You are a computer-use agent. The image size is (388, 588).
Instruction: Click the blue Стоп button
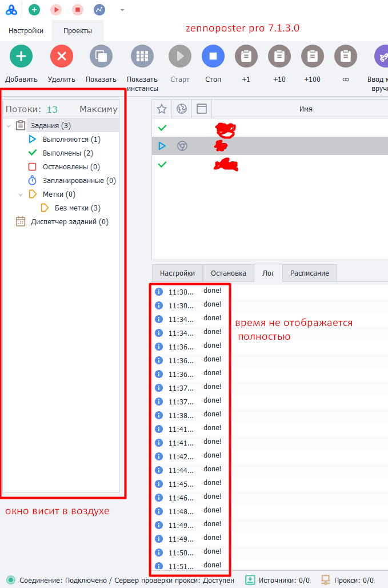click(x=213, y=56)
